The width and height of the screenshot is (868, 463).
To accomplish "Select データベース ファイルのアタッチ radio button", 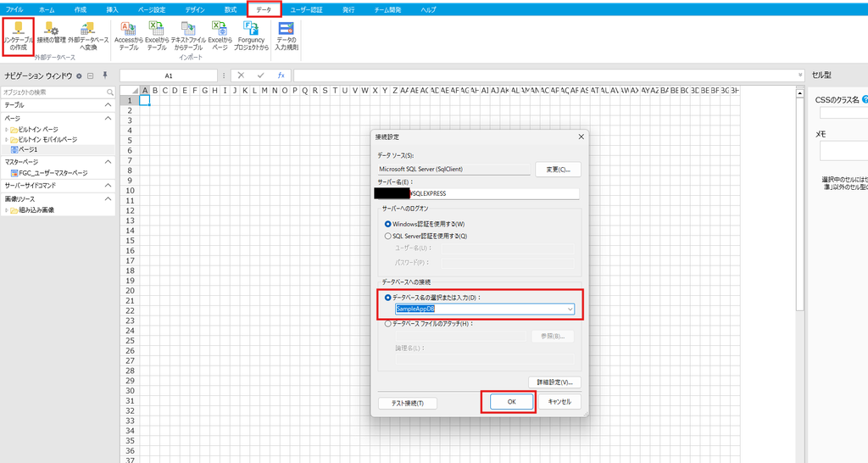I will point(387,324).
